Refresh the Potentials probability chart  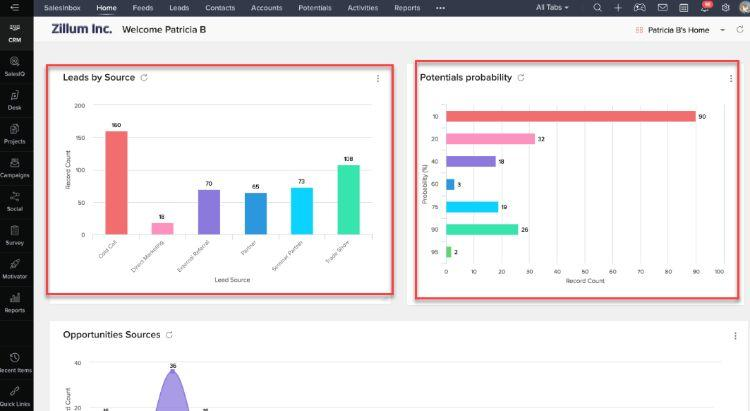pyautogui.click(x=521, y=78)
